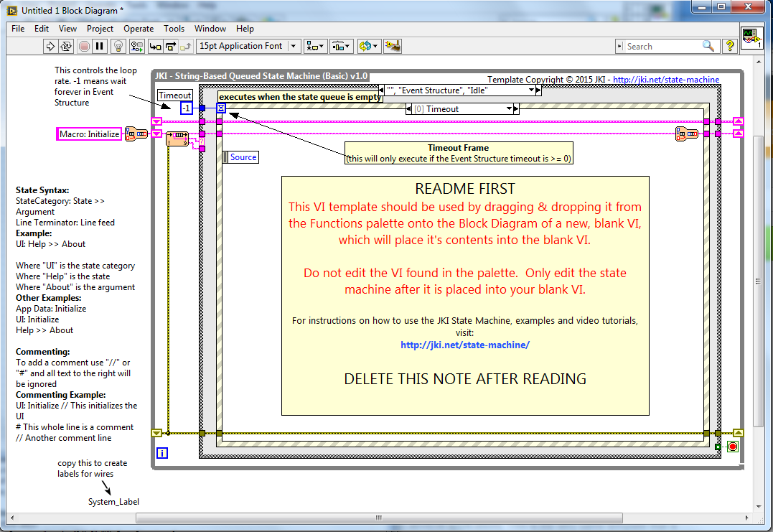The width and height of the screenshot is (773, 532).
Task: Click the magnifier search icon
Action: (x=708, y=47)
